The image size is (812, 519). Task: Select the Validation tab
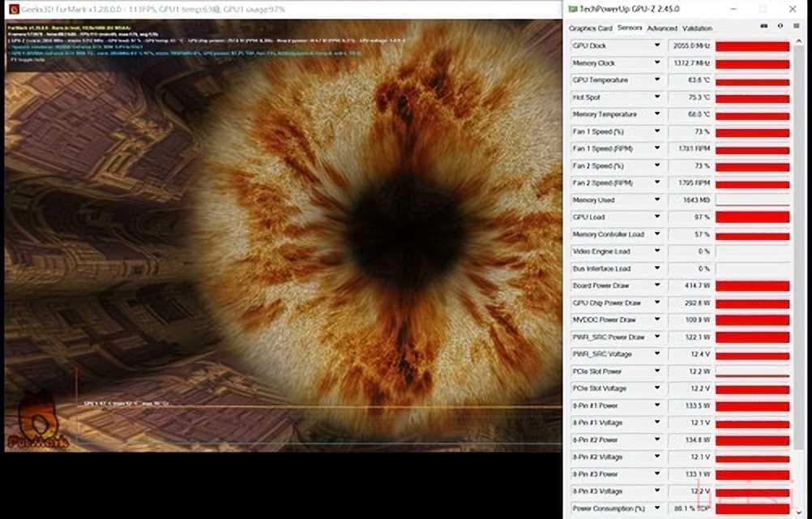tap(697, 28)
